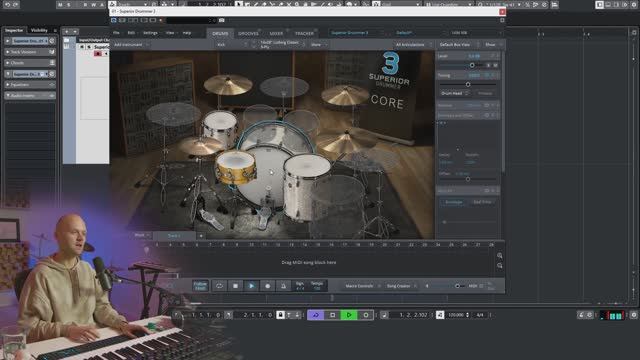This screenshot has height=360, width=640.
Task: Zoom in on the song track
Action: coord(500,256)
